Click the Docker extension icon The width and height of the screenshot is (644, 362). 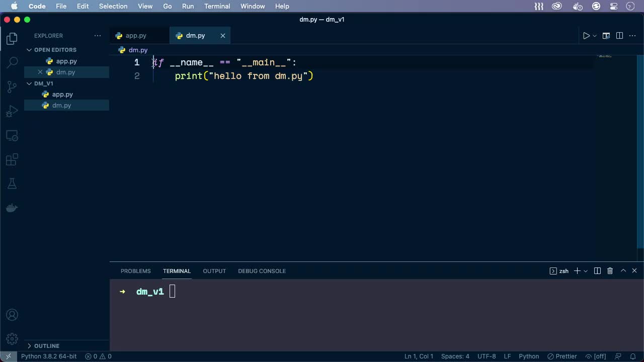pyautogui.click(x=12, y=208)
